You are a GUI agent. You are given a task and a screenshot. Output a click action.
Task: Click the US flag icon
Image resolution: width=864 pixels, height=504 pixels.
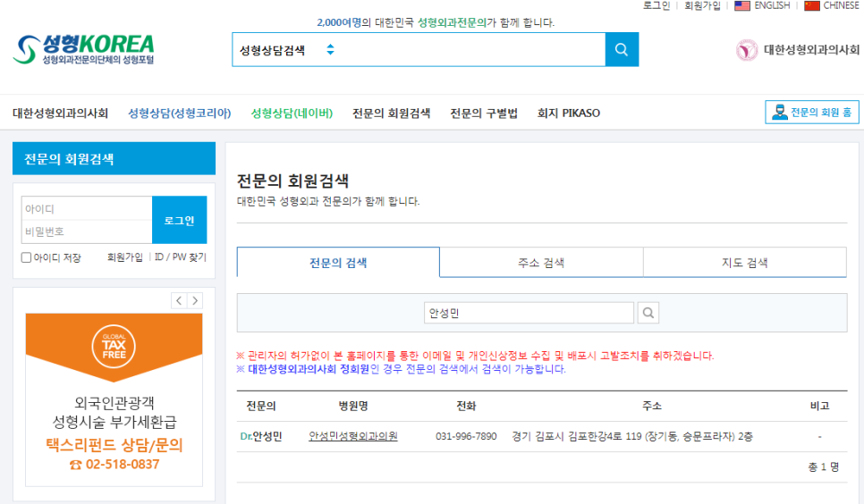(742, 5)
